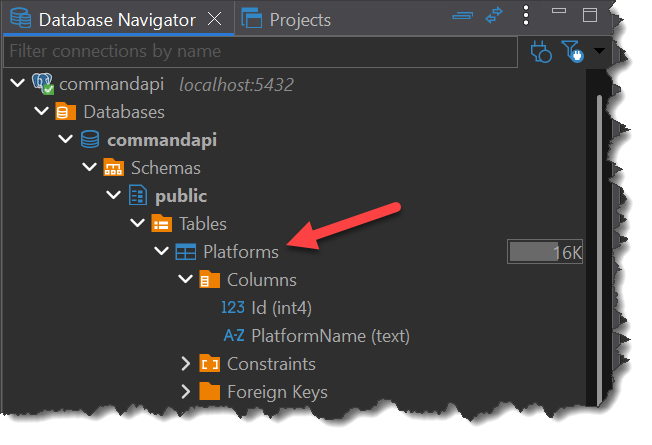Select the Columns tree label

[262, 280]
